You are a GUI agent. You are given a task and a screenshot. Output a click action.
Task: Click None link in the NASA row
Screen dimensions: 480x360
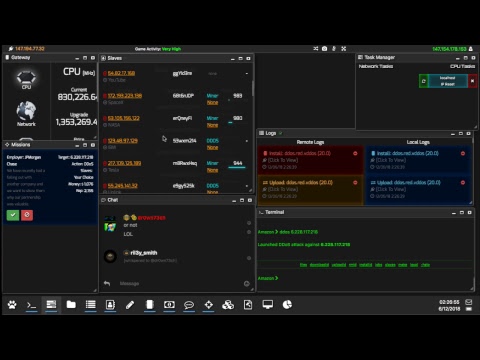point(212,125)
